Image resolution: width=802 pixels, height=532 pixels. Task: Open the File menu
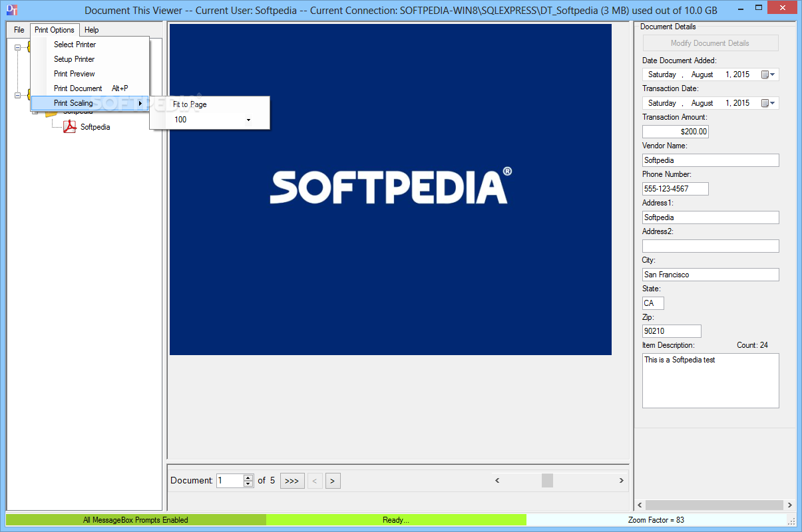pos(19,30)
